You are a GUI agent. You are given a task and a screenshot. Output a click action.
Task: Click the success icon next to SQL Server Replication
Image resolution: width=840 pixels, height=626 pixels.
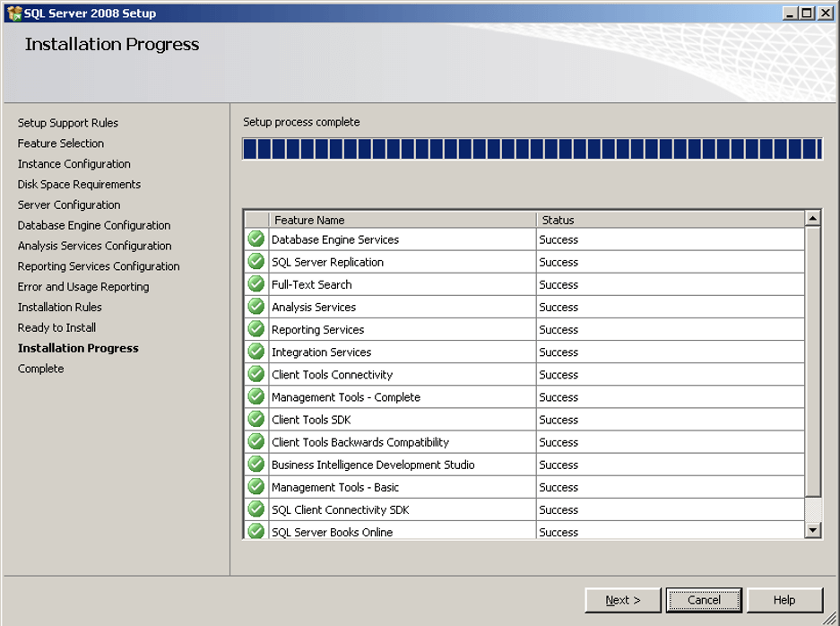tap(256, 262)
